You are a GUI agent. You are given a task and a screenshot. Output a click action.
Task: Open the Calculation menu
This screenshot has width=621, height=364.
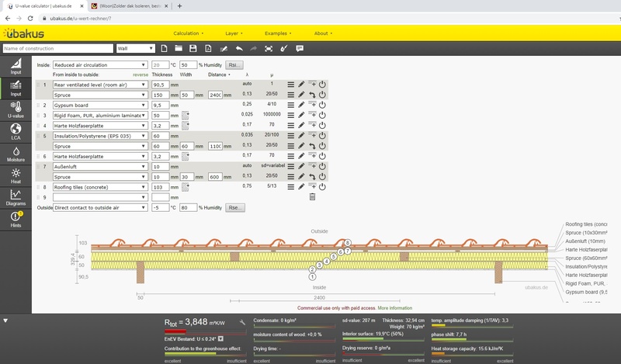tap(188, 33)
